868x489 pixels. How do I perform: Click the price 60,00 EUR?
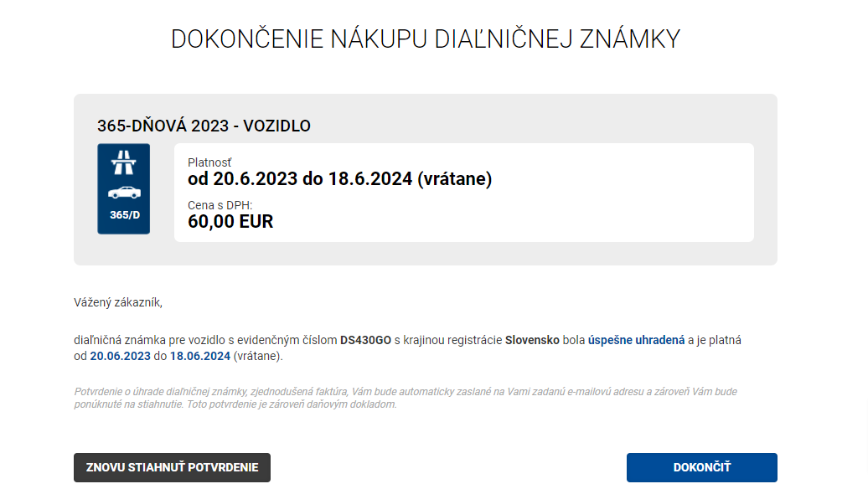pyautogui.click(x=230, y=222)
